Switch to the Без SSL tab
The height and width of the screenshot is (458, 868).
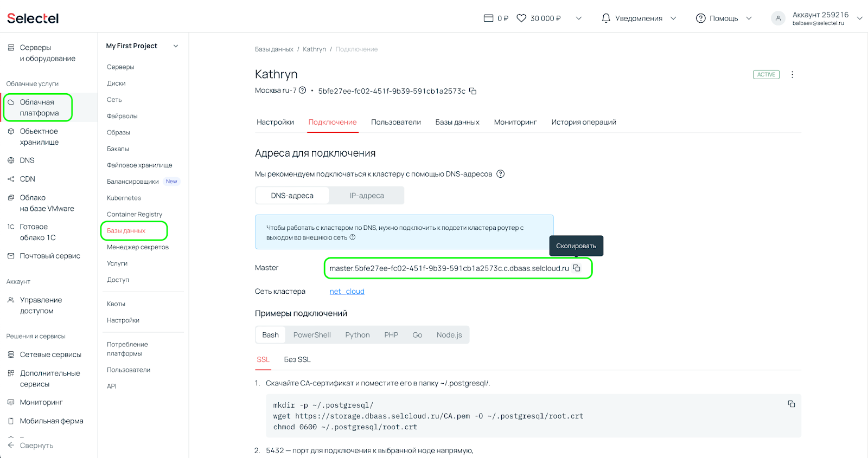[x=297, y=360]
